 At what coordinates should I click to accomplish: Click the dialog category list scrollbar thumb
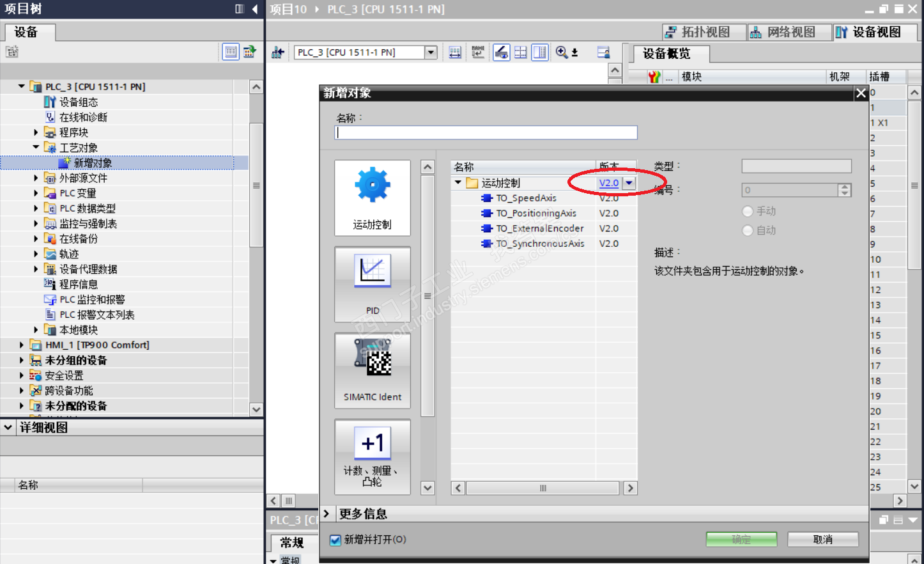pyautogui.click(x=427, y=296)
